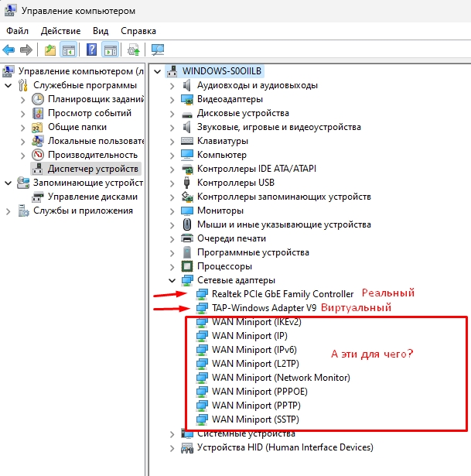The width and height of the screenshot is (471, 476).
Task: Open the Справка menu
Action: click(138, 31)
